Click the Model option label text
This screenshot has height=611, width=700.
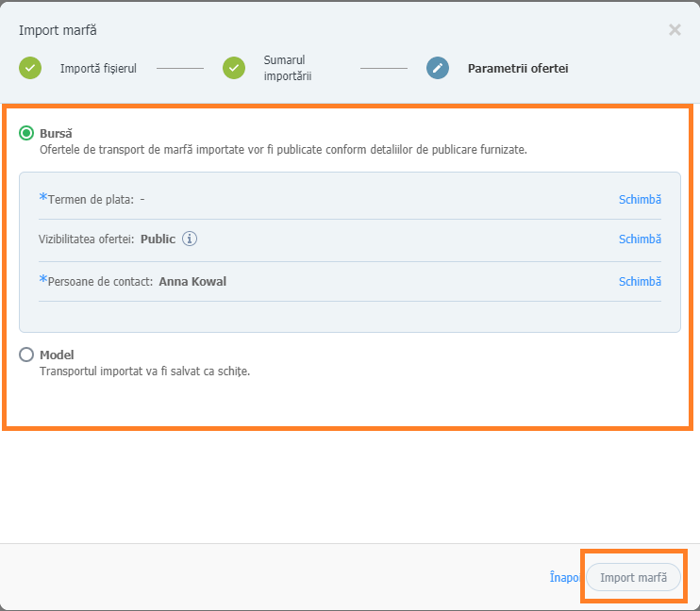(57, 355)
